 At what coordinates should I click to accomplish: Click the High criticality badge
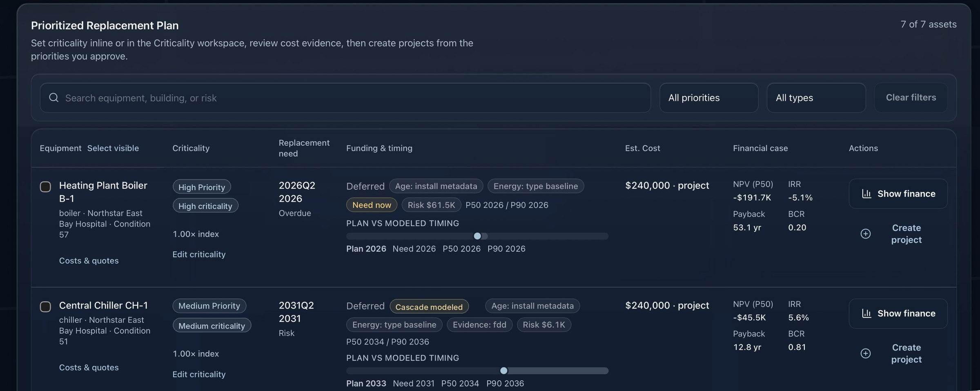(x=205, y=206)
